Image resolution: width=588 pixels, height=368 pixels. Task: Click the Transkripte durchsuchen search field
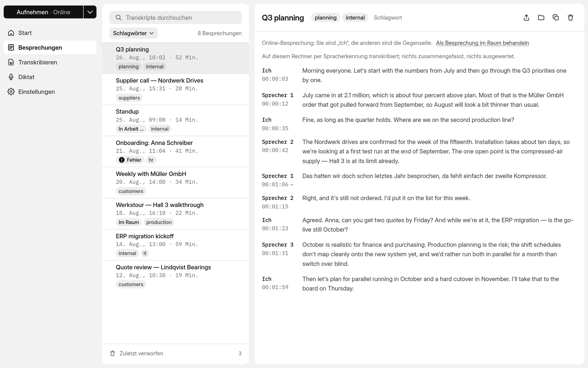pos(175,18)
